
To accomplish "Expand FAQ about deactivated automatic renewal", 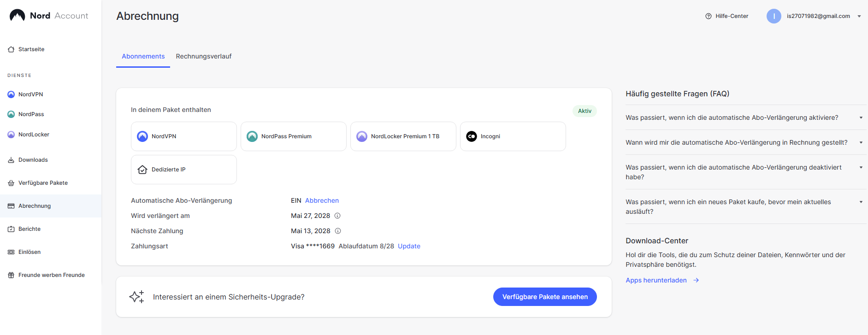I will point(746,172).
